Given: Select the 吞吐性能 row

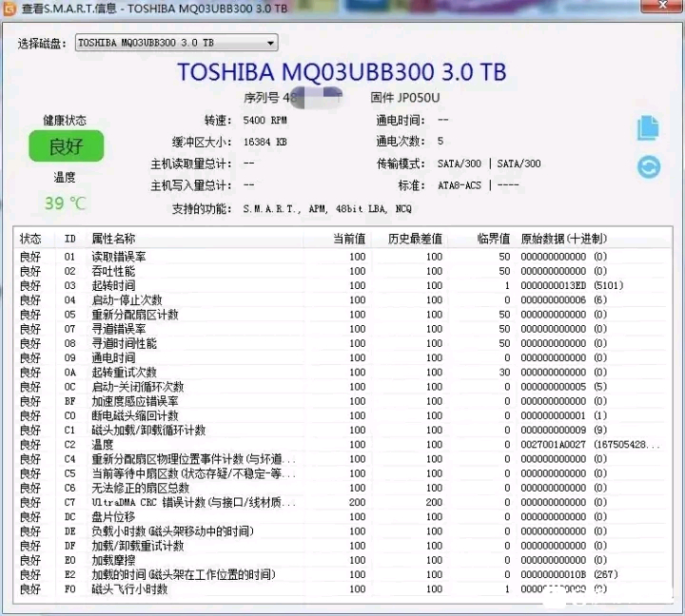Looking at the screenshot, I should tap(342, 271).
